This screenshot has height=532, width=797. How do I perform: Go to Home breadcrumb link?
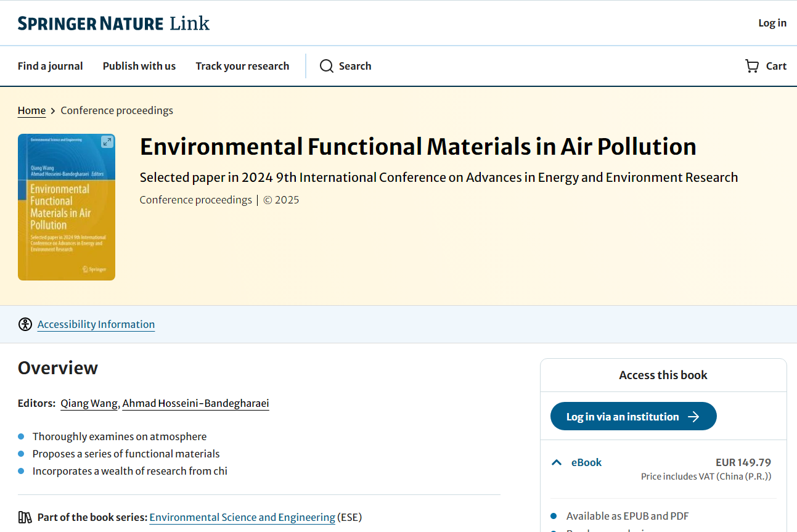pyautogui.click(x=31, y=110)
